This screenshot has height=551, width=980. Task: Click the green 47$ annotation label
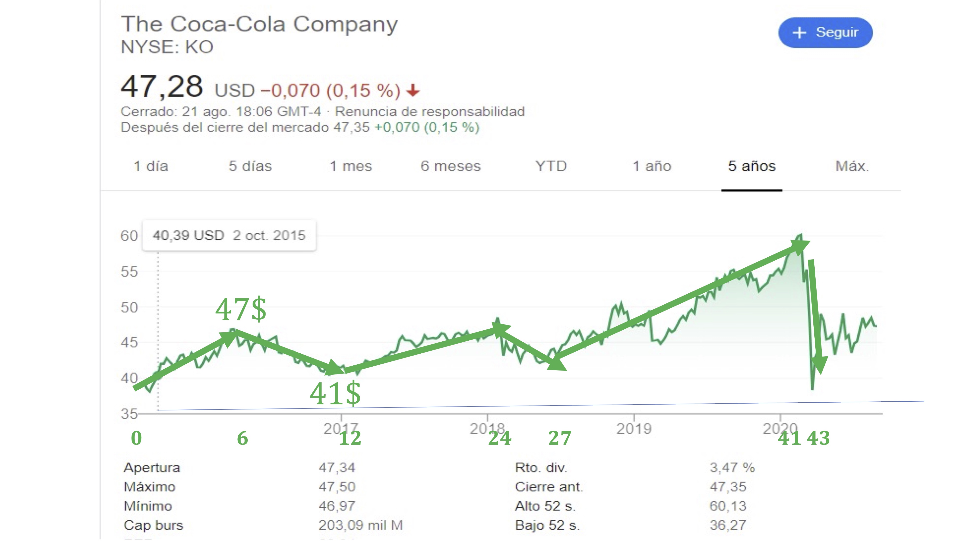tap(241, 309)
